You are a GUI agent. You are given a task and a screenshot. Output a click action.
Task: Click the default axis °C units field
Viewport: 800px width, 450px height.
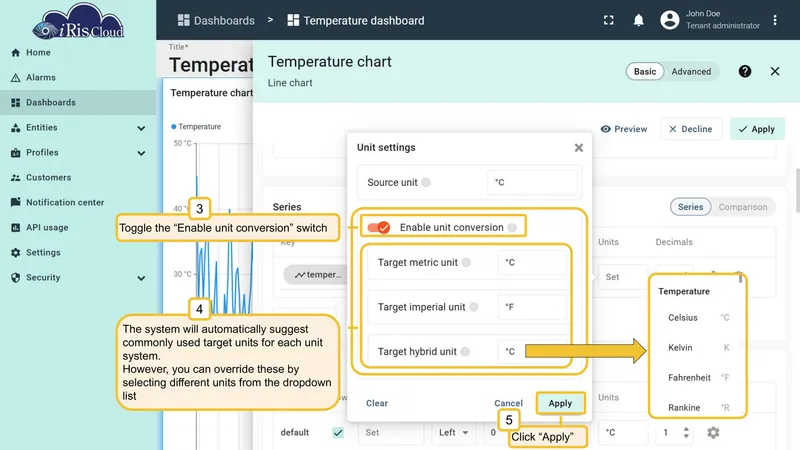622,433
